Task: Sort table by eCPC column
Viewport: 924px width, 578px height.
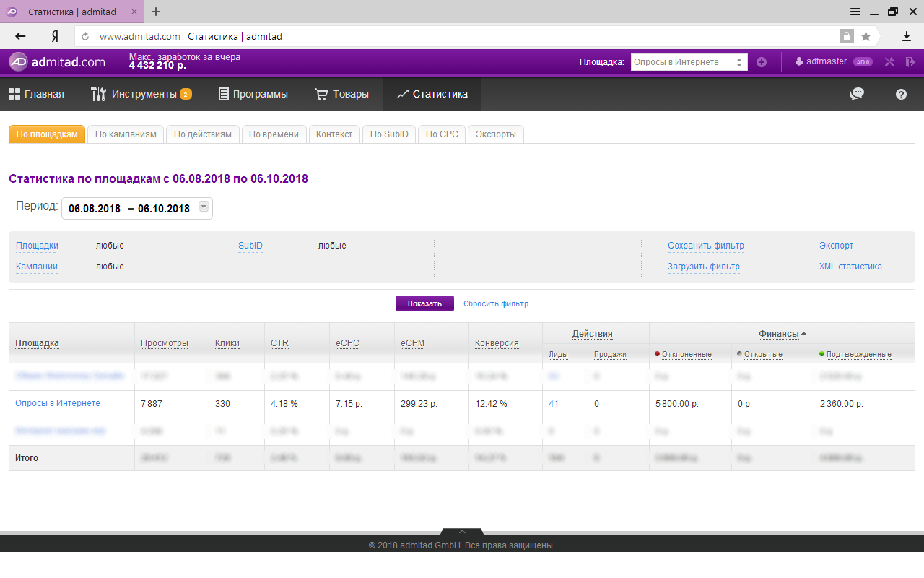Action: (347, 343)
